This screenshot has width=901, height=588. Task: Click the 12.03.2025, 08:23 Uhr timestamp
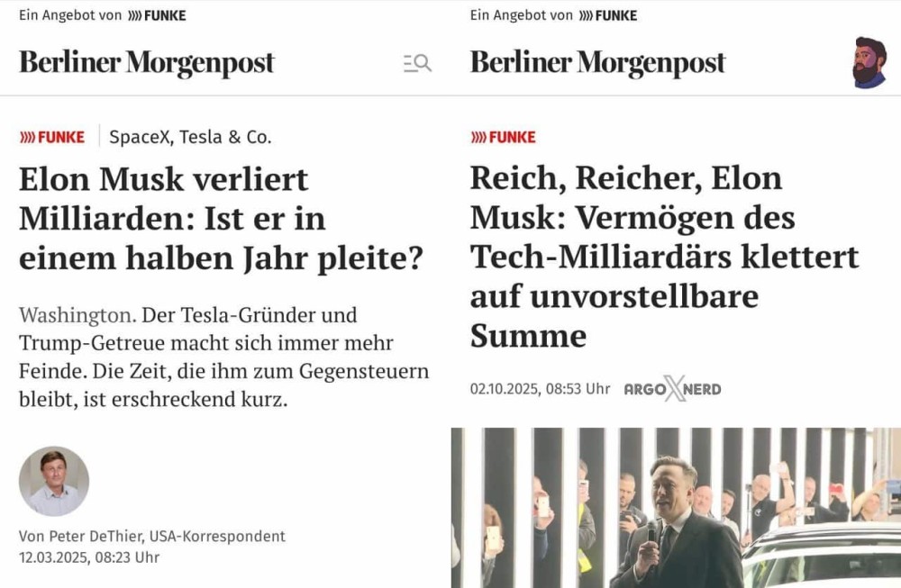click(x=89, y=557)
